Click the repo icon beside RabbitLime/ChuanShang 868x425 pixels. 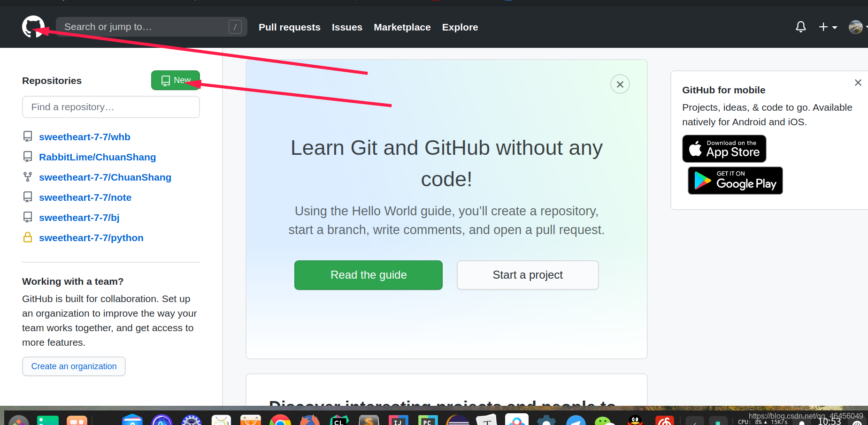[x=28, y=157]
